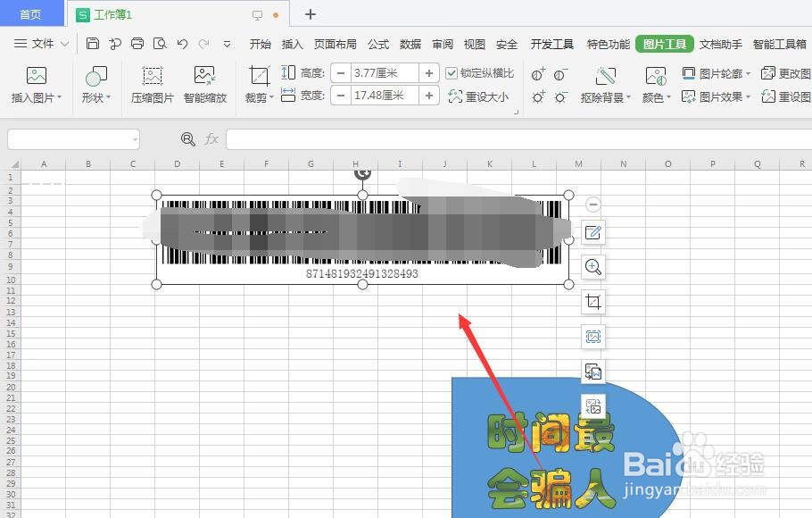Open the 视图 (View) tab
Viewport: 812px width, 518px height.
tap(475, 44)
